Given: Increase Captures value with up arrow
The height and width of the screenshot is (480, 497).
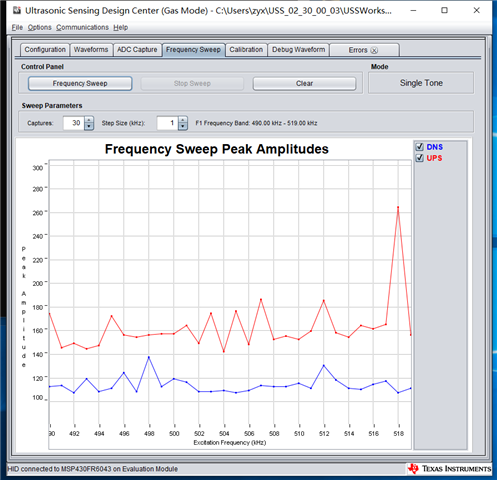Looking at the screenshot, I should (89, 120).
